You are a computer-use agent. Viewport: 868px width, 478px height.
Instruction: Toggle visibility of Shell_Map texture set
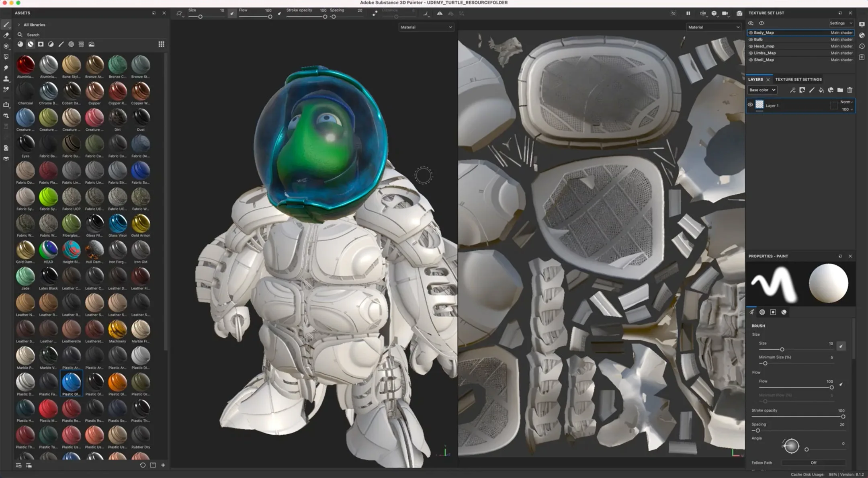[x=751, y=60]
